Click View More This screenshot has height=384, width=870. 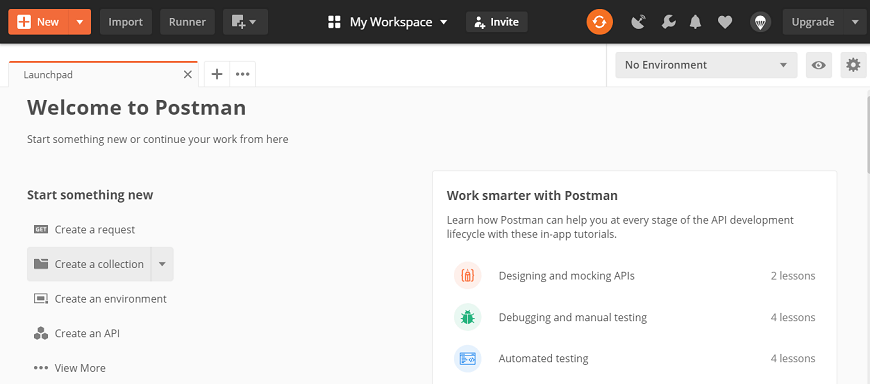pos(80,368)
